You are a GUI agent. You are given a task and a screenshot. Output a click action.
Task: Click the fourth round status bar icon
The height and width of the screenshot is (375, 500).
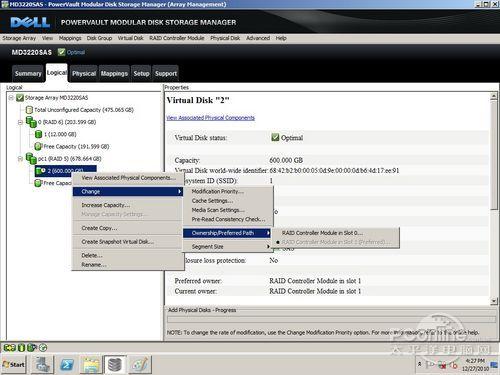(x=43, y=348)
